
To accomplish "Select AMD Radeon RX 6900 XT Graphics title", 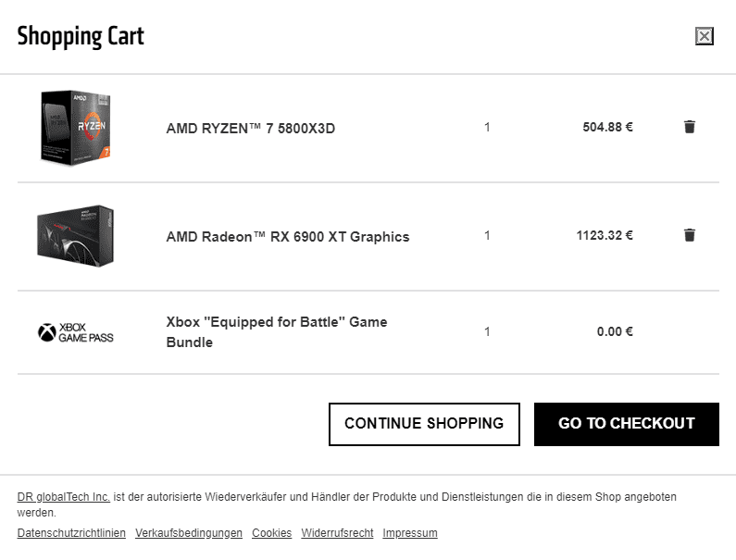I will click(x=288, y=237).
